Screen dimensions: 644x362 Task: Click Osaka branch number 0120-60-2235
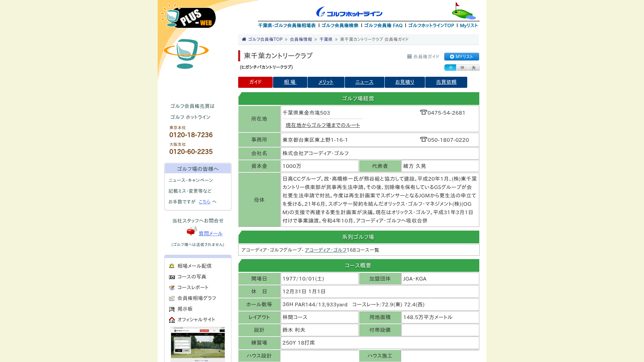tap(191, 152)
